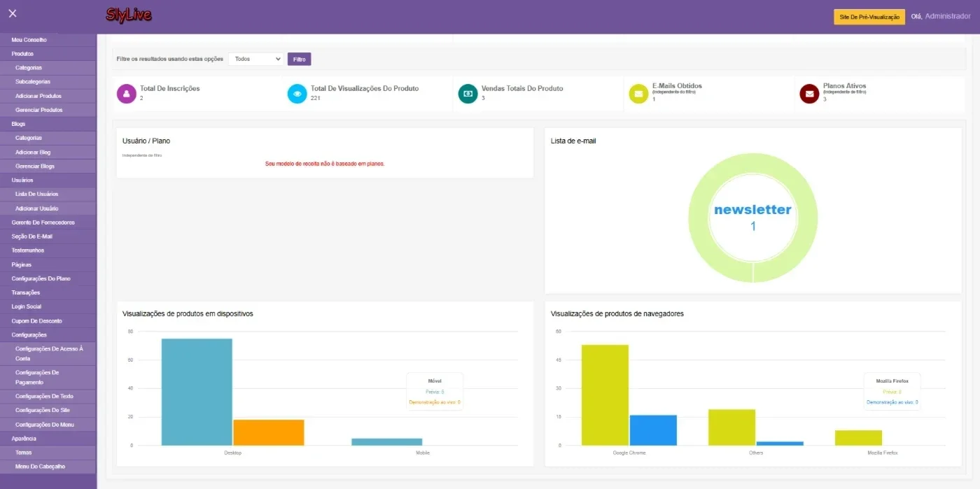The width and height of the screenshot is (980, 489).
Task: Go to Gerenciar Produtos
Action: (48, 110)
